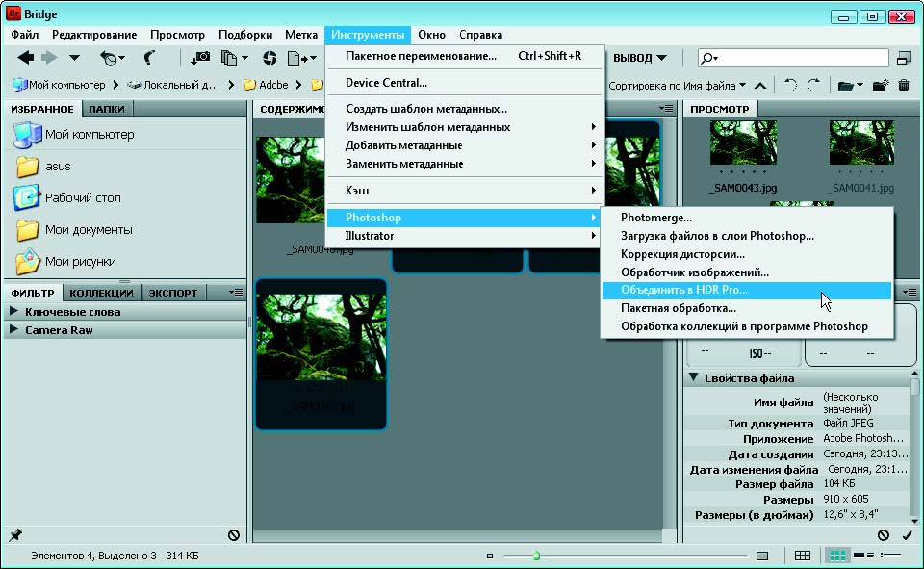Click the pin filter icon at bottom left
Viewport: 924px width, 569px height.
pos(15,534)
